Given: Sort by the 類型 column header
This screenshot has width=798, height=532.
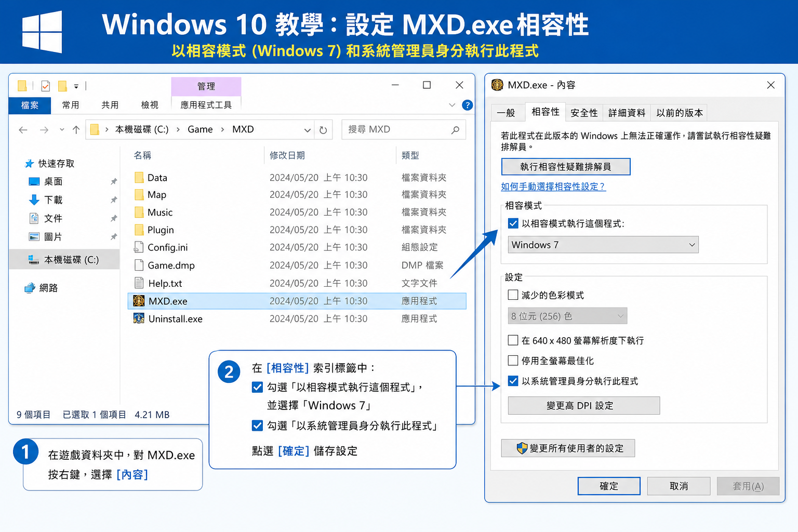Looking at the screenshot, I should click(410, 155).
